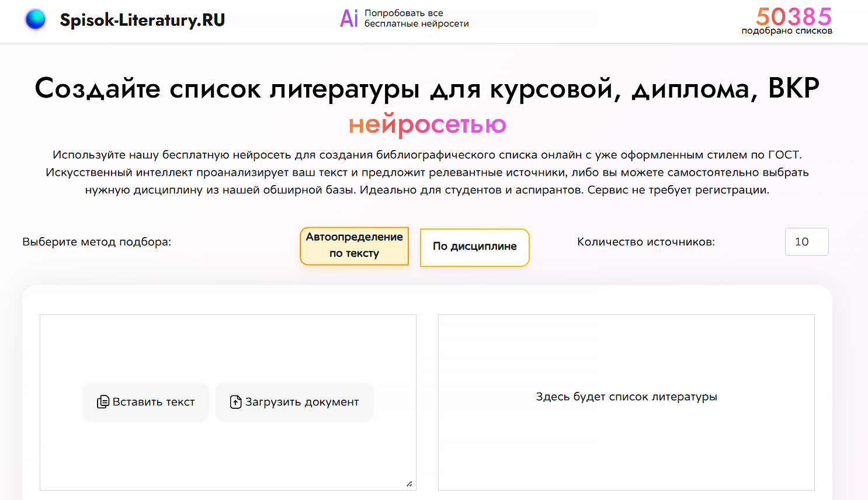Click По дисциплине to expand discipline choices

pyautogui.click(x=474, y=247)
